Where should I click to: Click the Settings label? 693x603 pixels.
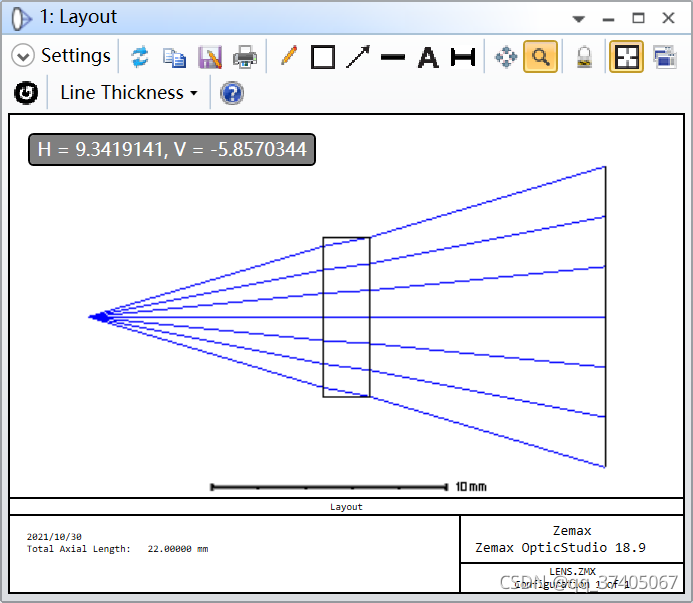pos(76,56)
